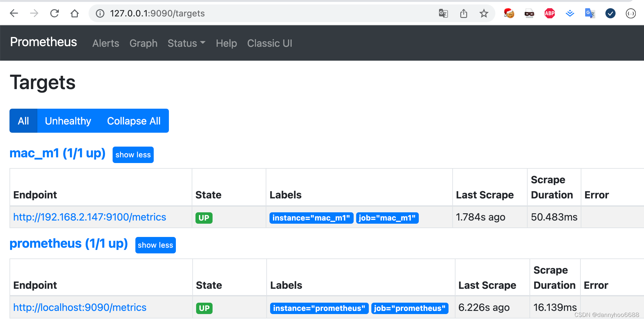644x321 pixels.
Task: Click the UP badge in prometheus row
Action: pos(204,308)
